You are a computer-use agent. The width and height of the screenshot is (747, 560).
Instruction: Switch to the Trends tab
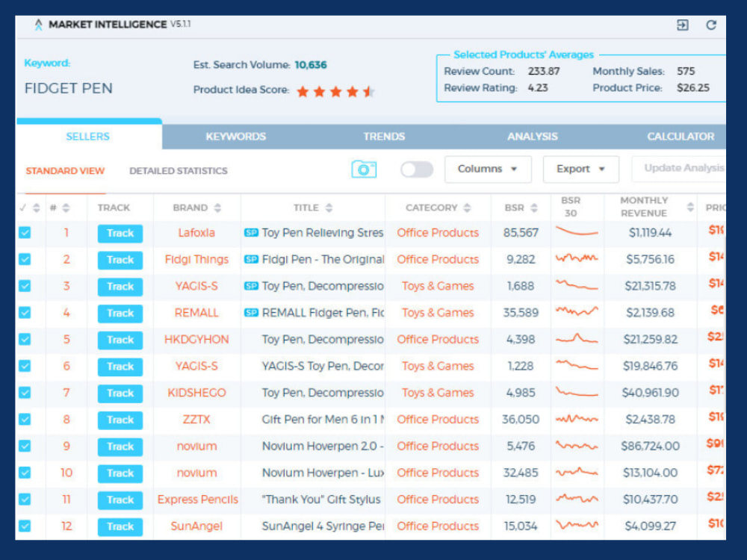click(384, 137)
